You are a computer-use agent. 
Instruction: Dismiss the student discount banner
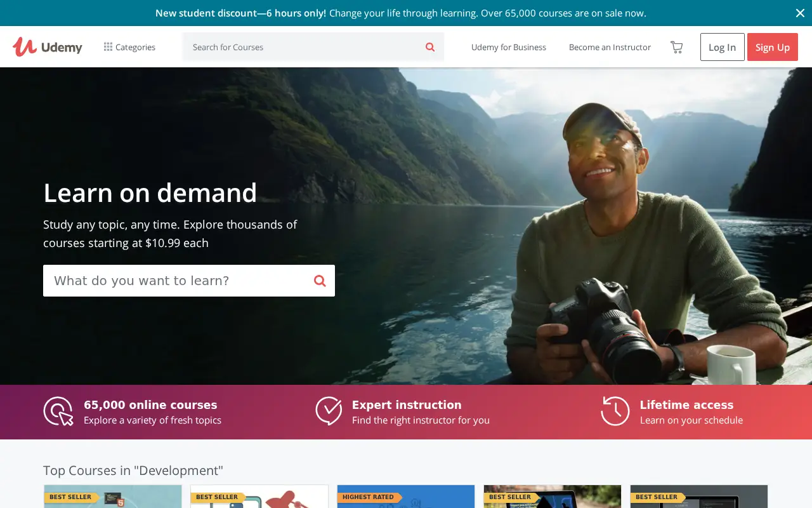pyautogui.click(x=800, y=13)
